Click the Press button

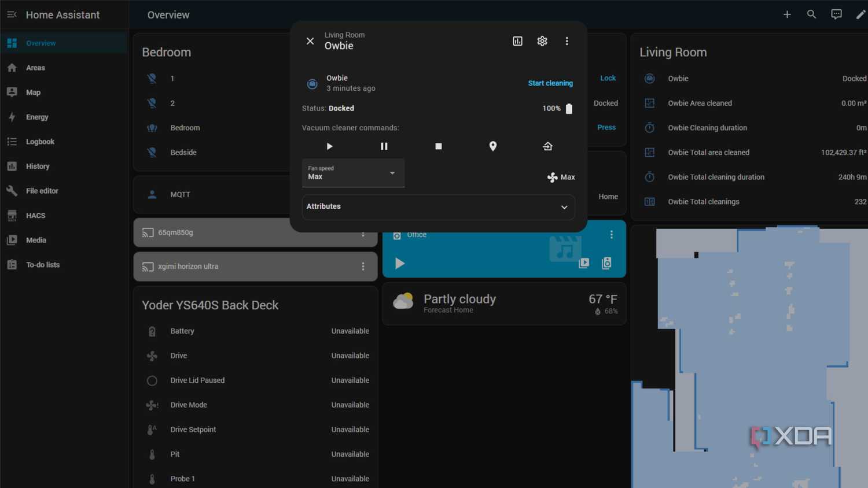coord(606,127)
